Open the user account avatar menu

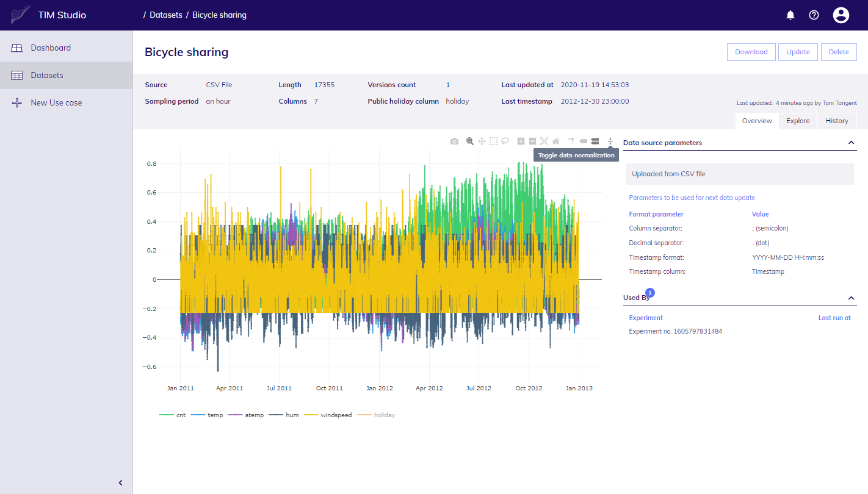[841, 15]
